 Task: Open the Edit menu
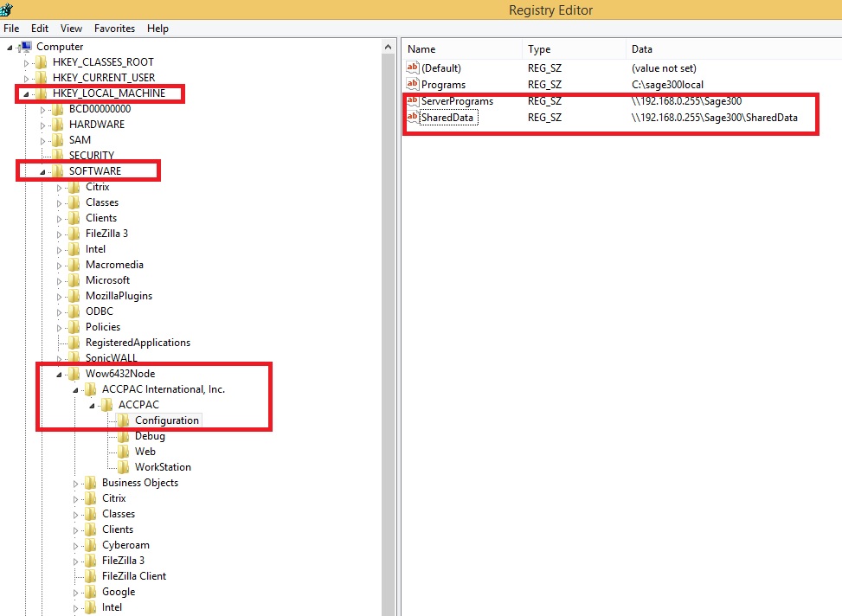40,29
